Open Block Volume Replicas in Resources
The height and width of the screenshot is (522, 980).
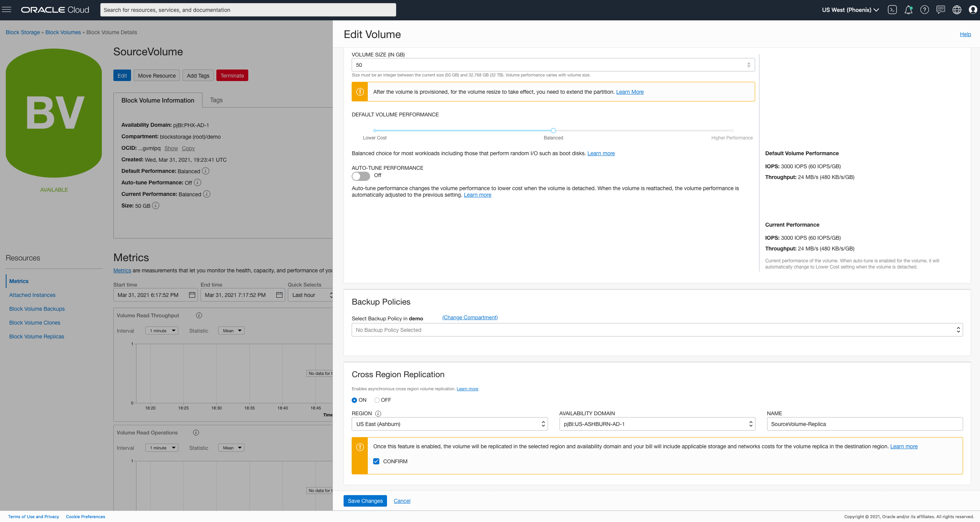tap(37, 336)
